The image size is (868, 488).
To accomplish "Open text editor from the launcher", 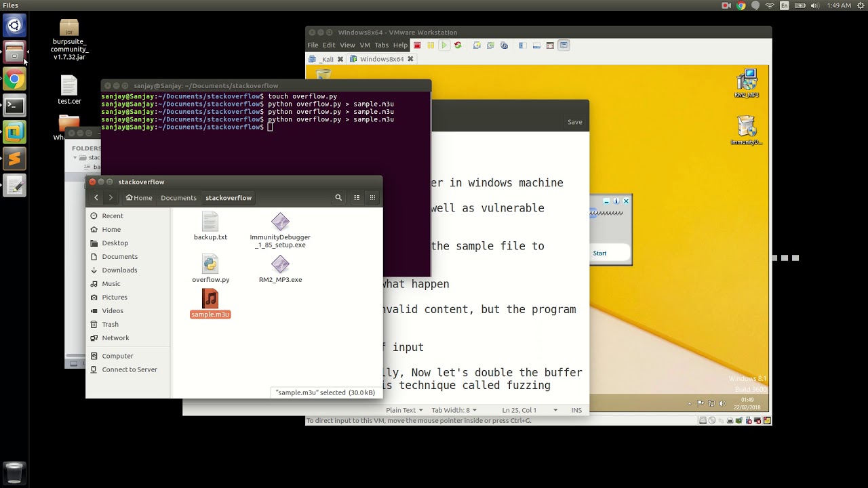I will click(14, 185).
